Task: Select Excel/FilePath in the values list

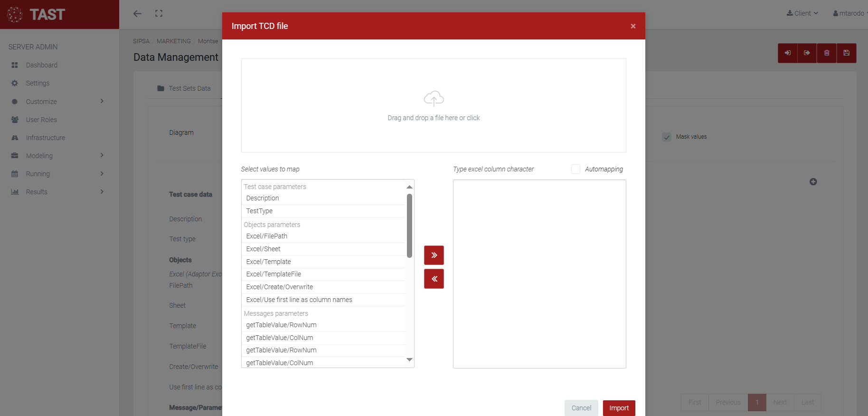Action: (x=266, y=236)
